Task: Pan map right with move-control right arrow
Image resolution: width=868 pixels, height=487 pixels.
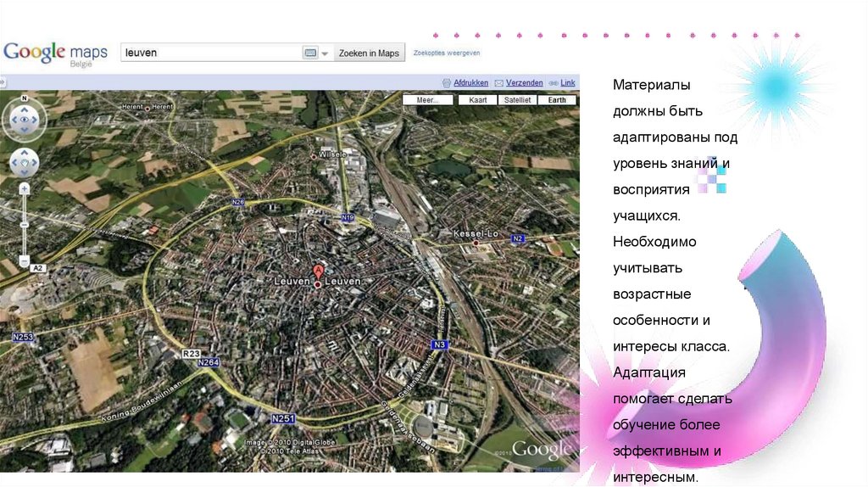Action: pyautogui.click(x=34, y=163)
